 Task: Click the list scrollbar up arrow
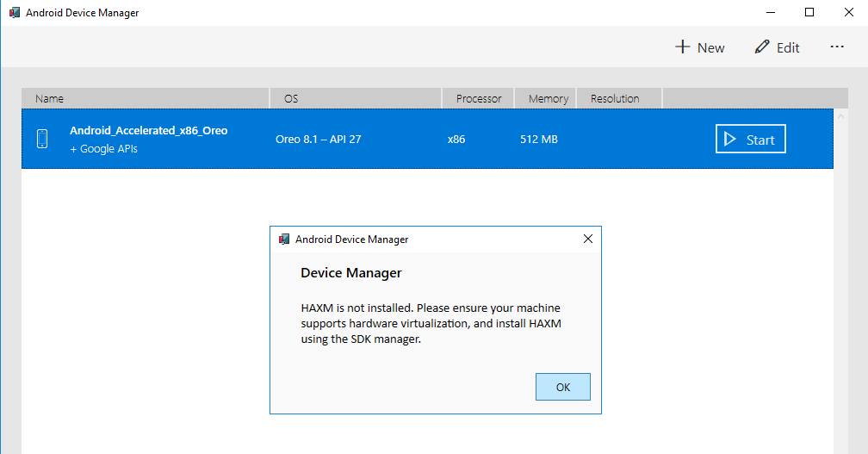point(840,116)
